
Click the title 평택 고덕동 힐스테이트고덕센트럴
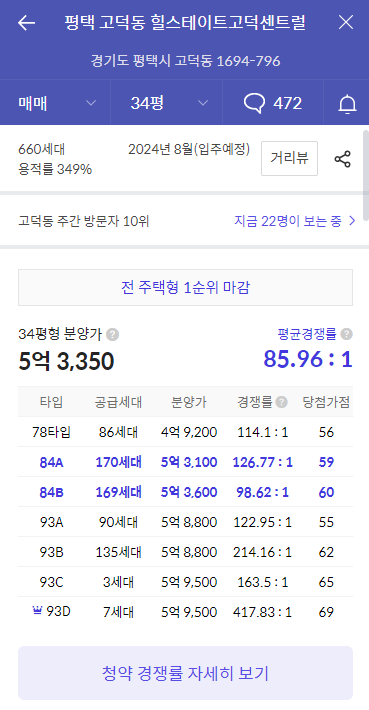point(185,22)
